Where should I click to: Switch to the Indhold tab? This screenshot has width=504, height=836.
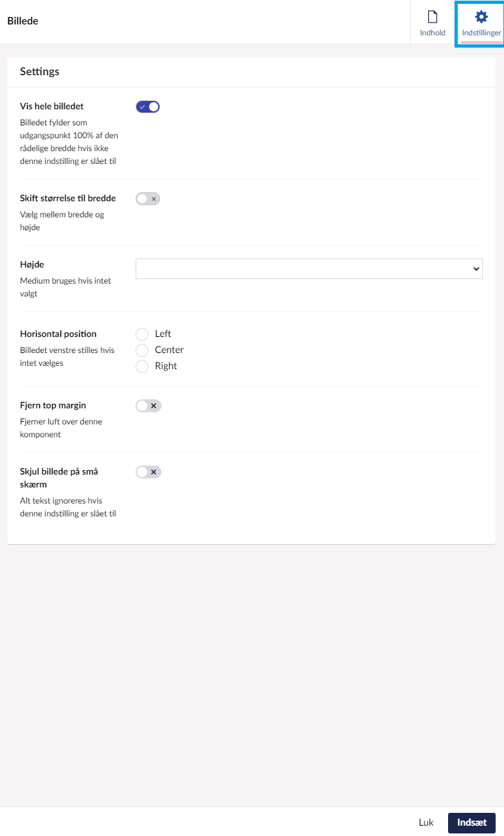coord(433,32)
